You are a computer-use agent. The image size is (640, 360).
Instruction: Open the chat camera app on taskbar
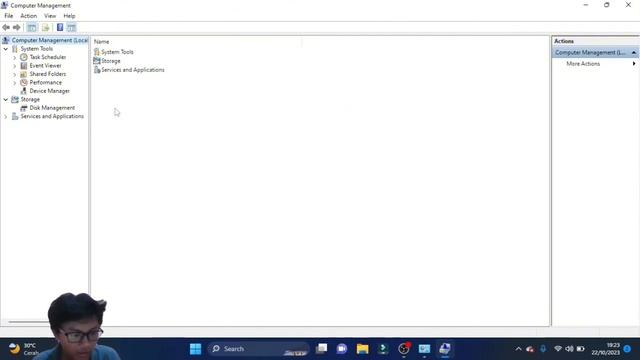point(342,349)
